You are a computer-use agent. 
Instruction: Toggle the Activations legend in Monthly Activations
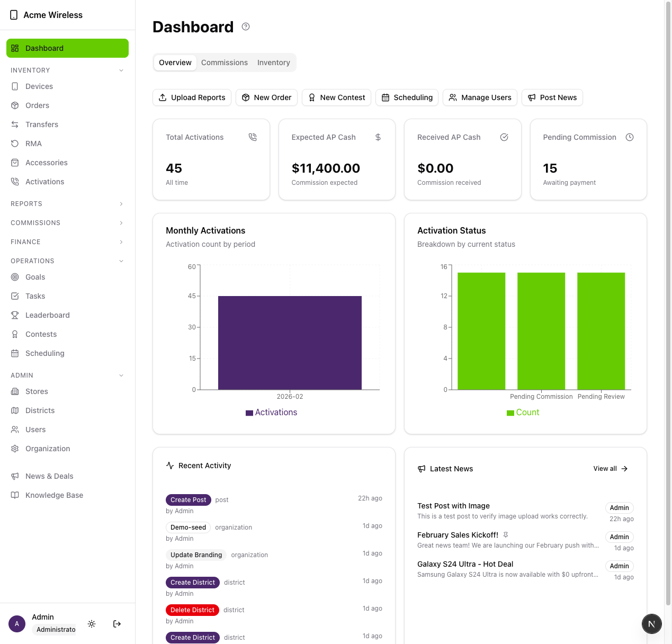[x=271, y=412]
